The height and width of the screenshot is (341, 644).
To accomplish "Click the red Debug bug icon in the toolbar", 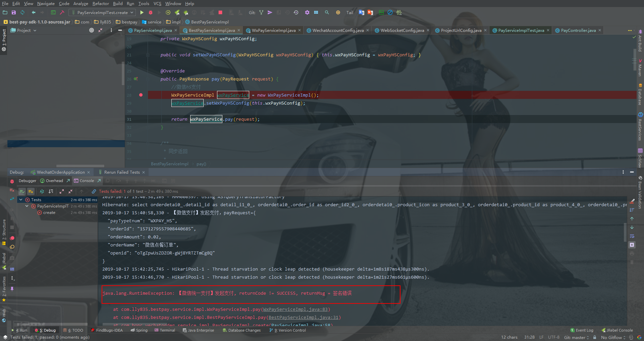I will pyautogui.click(x=151, y=12).
